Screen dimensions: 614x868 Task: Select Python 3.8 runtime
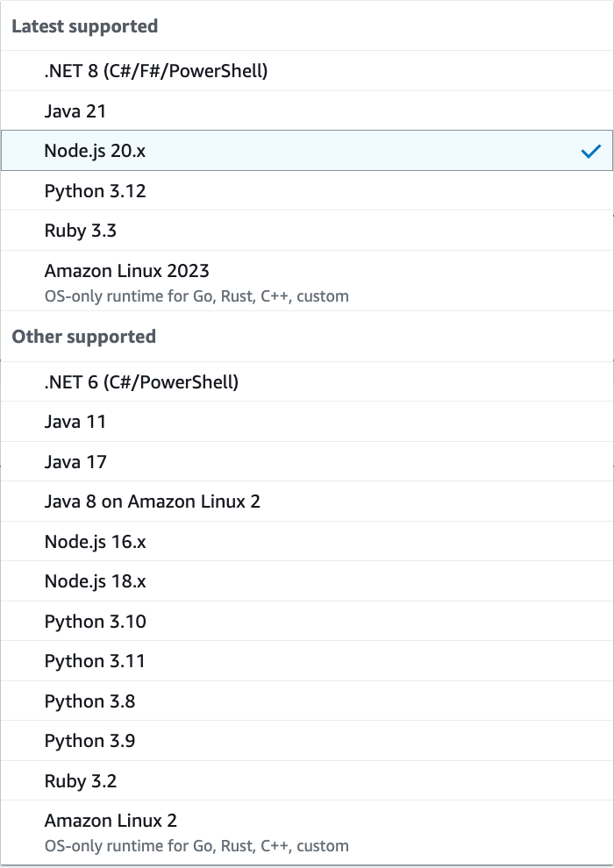coord(307,701)
